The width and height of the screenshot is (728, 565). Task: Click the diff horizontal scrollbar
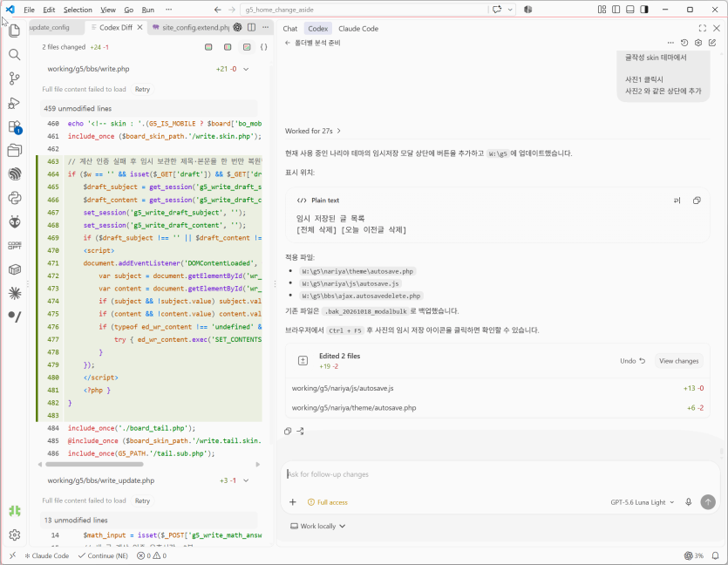94,464
